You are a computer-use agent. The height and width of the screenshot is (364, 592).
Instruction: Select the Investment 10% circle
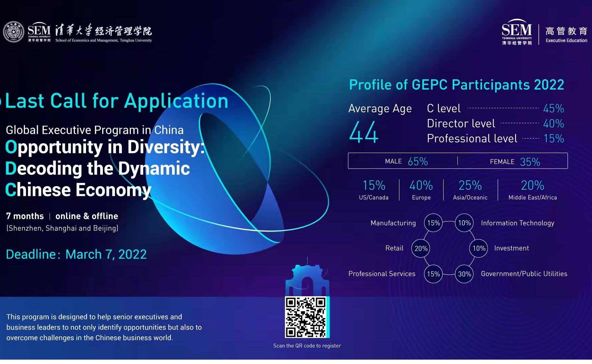point(479,248)
